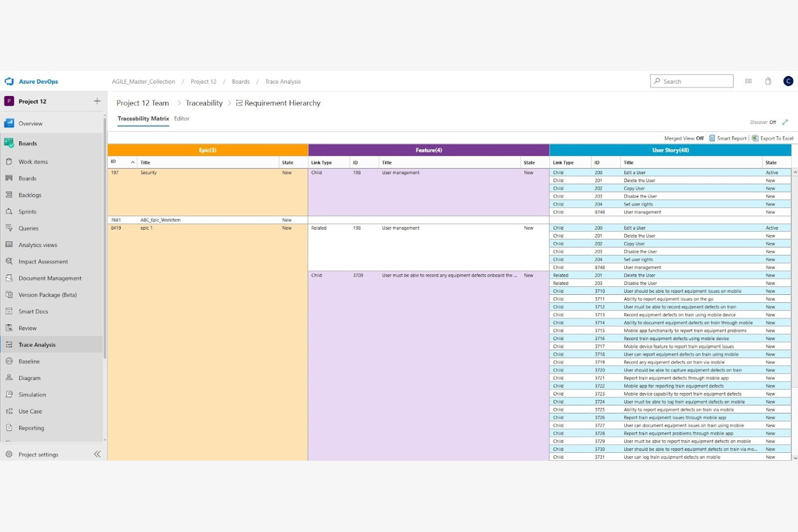The height and width of the screenshot is (532, 798).
Task: Open the Simulation view
Action: [33, 394]
